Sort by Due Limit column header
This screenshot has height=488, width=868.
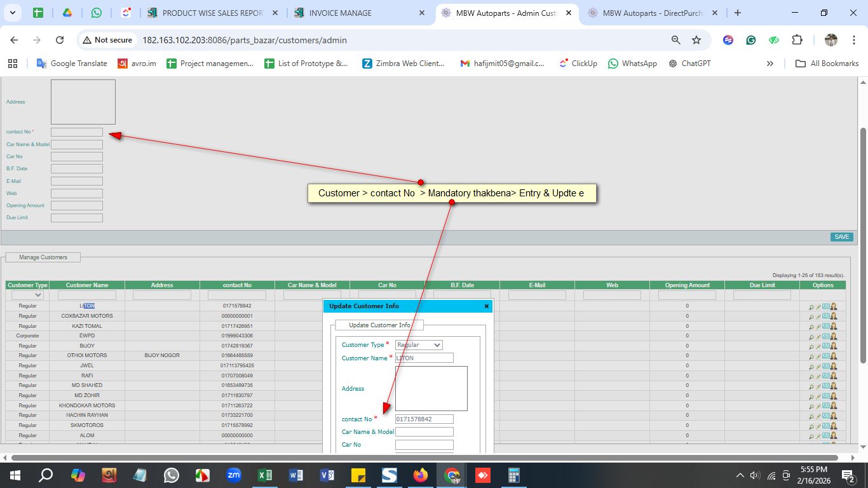click(x=762, y=285)
